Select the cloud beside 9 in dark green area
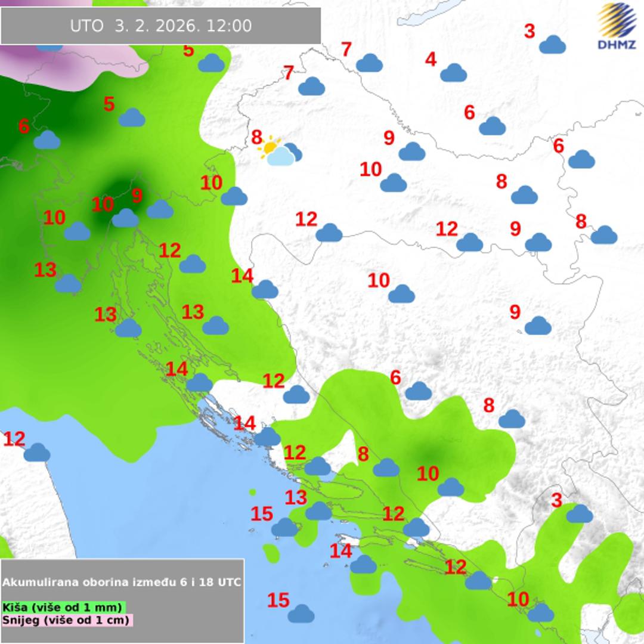The width and height of the screenshot is (644, 644). pyautogui.click(x=160, y=209)
